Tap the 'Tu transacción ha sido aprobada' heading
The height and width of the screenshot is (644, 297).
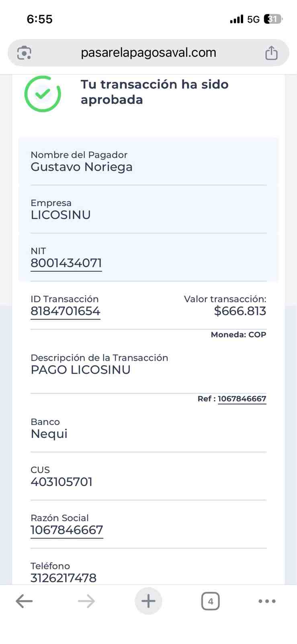click(155, 92)
